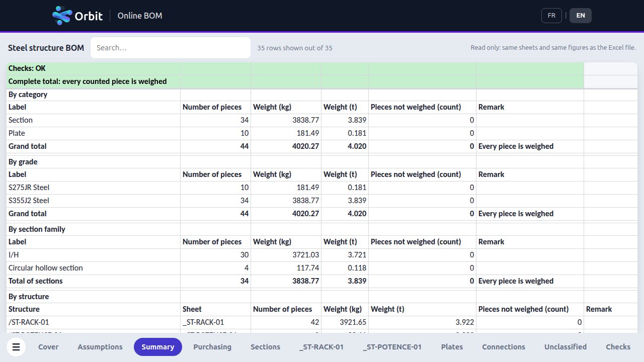Click the 'Read only' notice text
Viewport: 644px width, 362px height.
(x=553, y=48)
